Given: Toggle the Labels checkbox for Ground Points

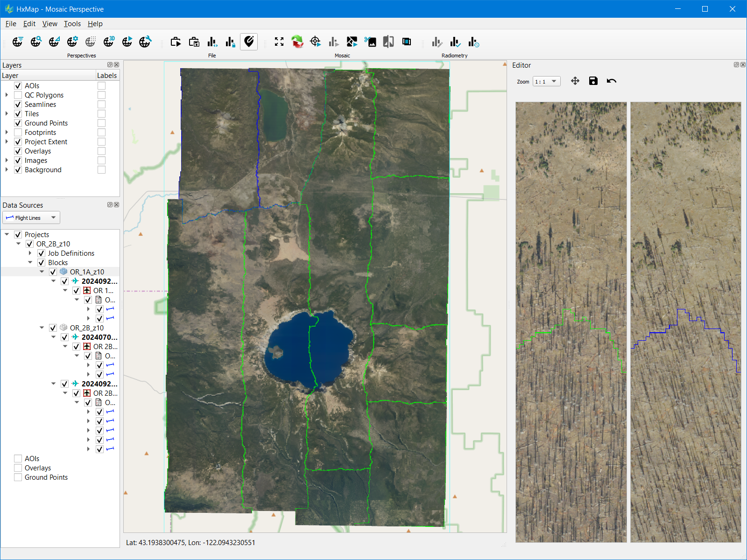Looking at the screenshot, I should coord(101,123).
